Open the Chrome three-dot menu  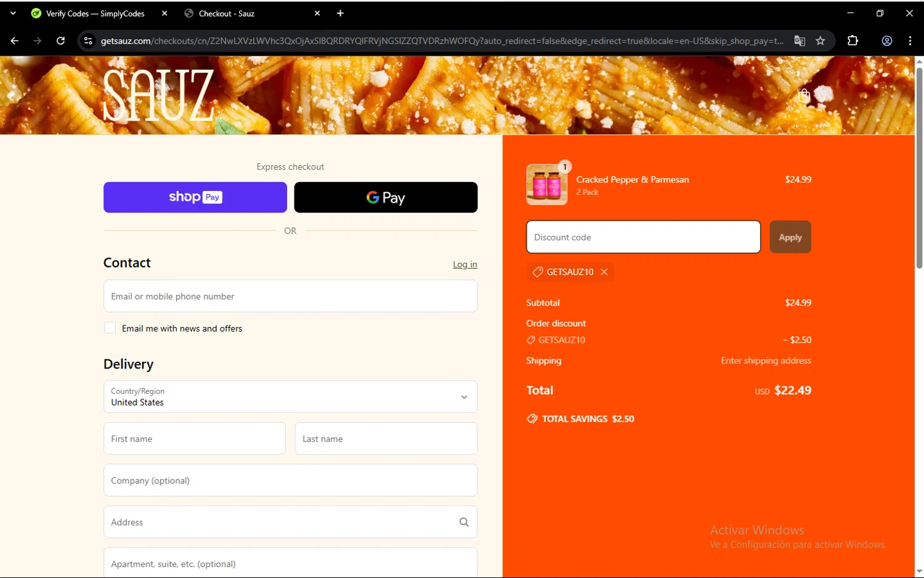[x=910, y=41]
